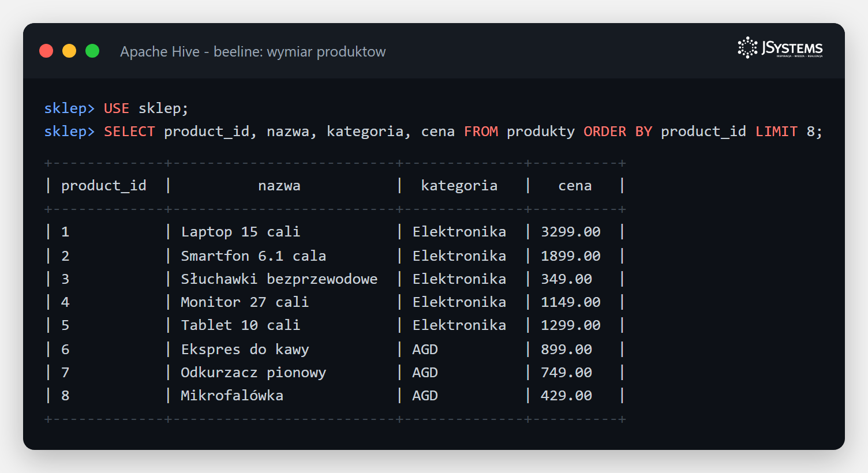Click the 'kategoria' column header

(459, 186)
